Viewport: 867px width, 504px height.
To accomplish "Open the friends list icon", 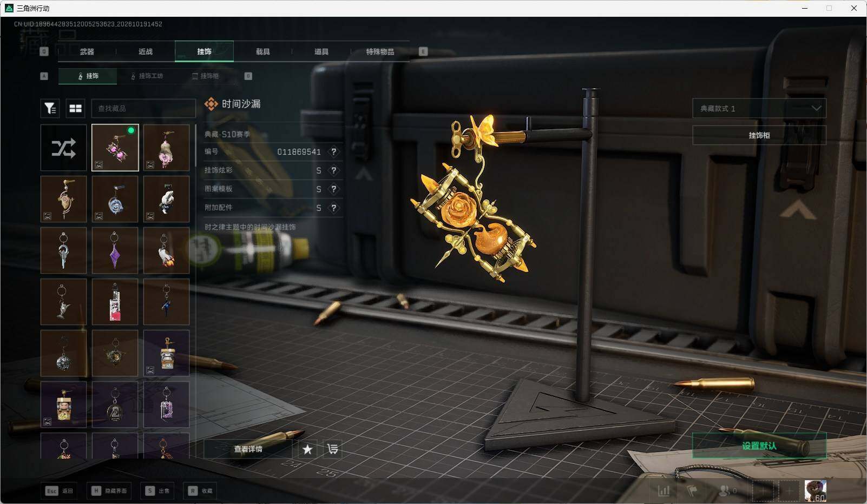I will [727, 490].
